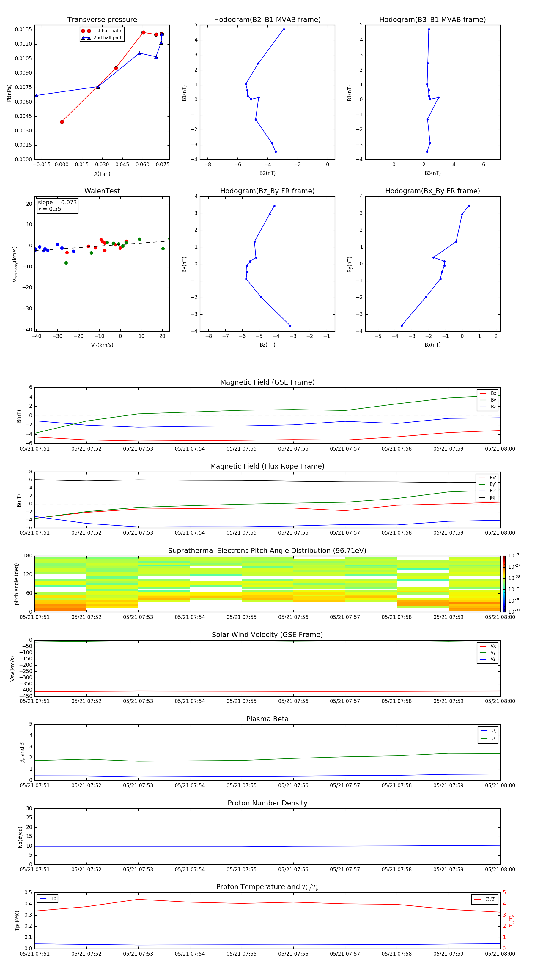Click the 'Hodogram(B2_B1 MVAB frame)' title

267,20
